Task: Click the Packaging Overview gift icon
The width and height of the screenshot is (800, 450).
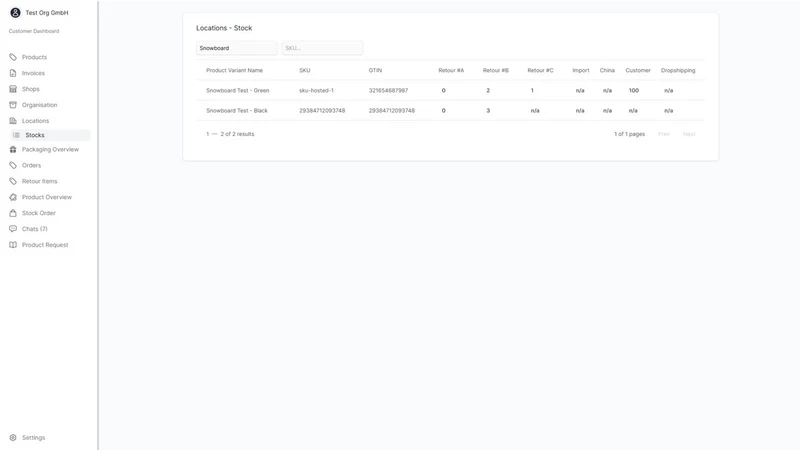Action: (x=13, y=149)
